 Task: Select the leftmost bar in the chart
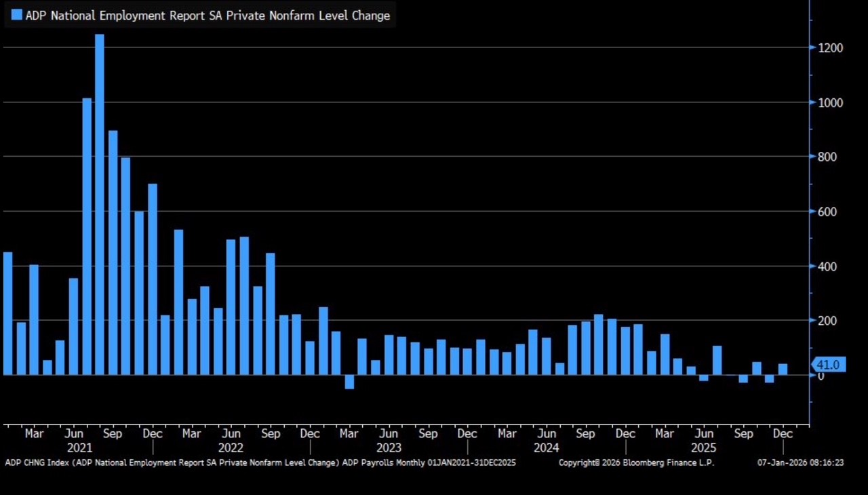(x=7, y=313)
